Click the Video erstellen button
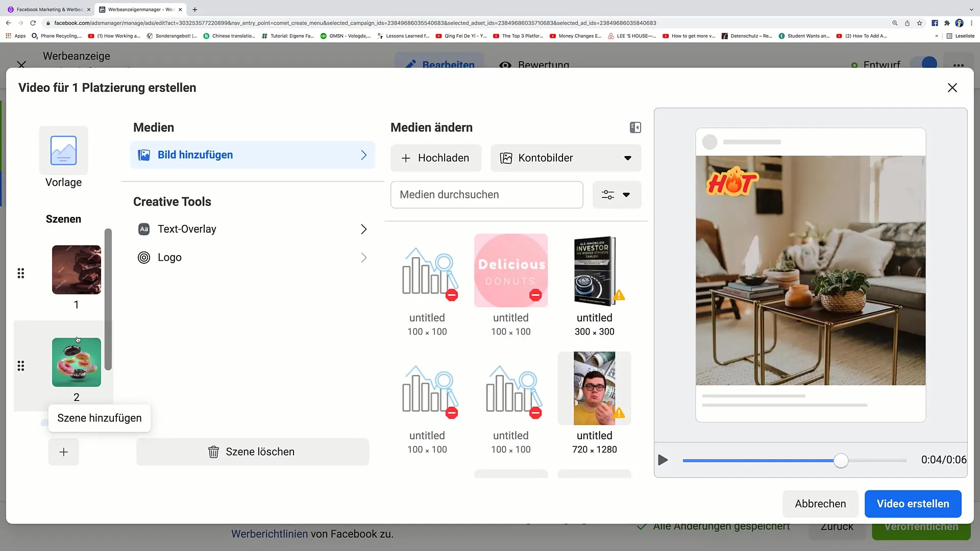Viewport: 980px width, 551px height. [x=913, y=504]
